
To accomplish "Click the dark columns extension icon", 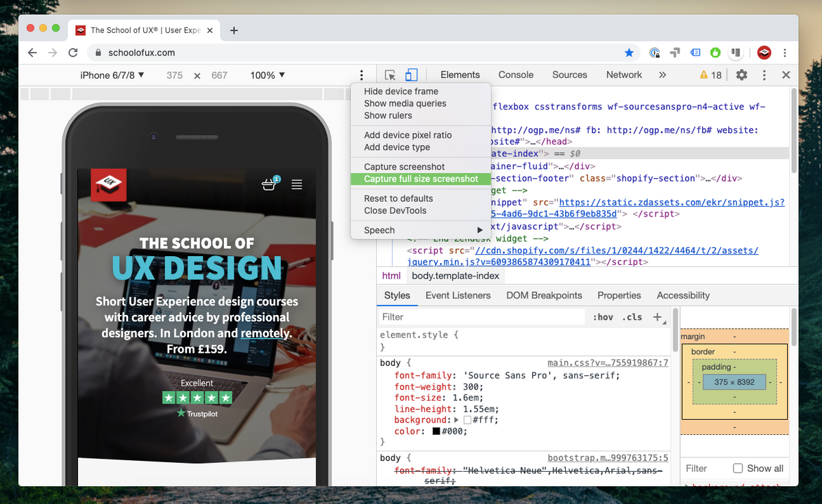I will (736, 53).
